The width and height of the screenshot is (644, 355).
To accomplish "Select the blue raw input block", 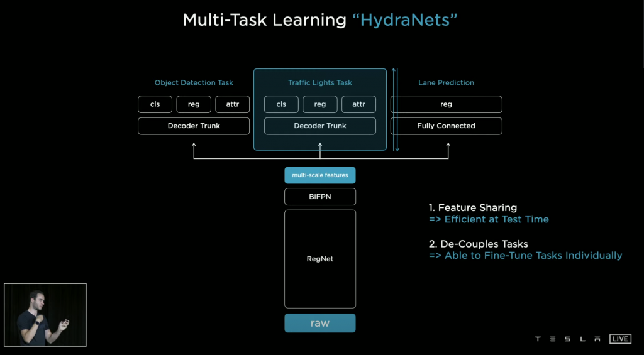I will pyautogui.click(x=320, y=323).
